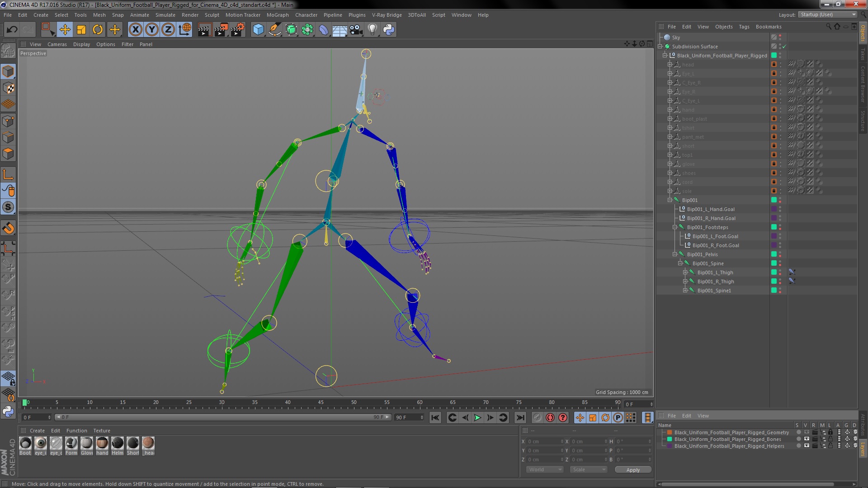Viewport: 868px width, 488px height.
Task: Click the Bip001 green layer color swatch
Action: (x=774, y=200)
